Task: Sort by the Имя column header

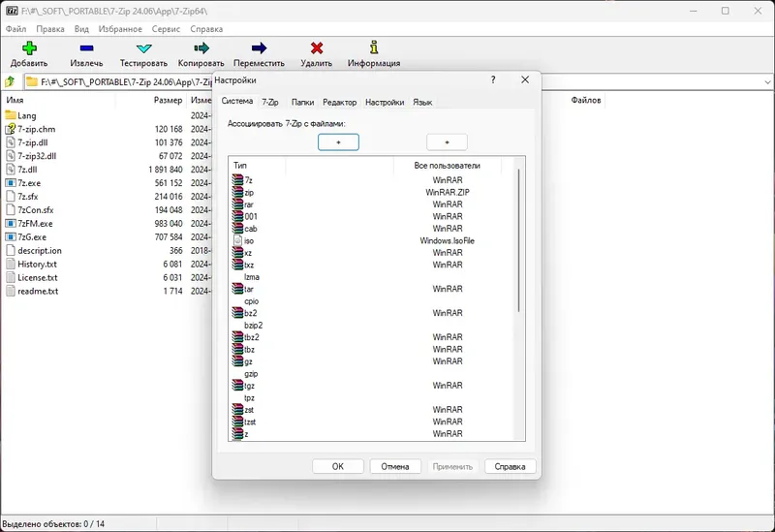Action: coord(59,100)
